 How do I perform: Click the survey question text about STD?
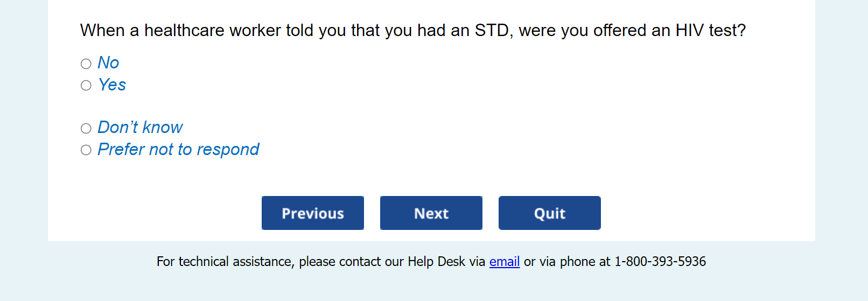412,31
